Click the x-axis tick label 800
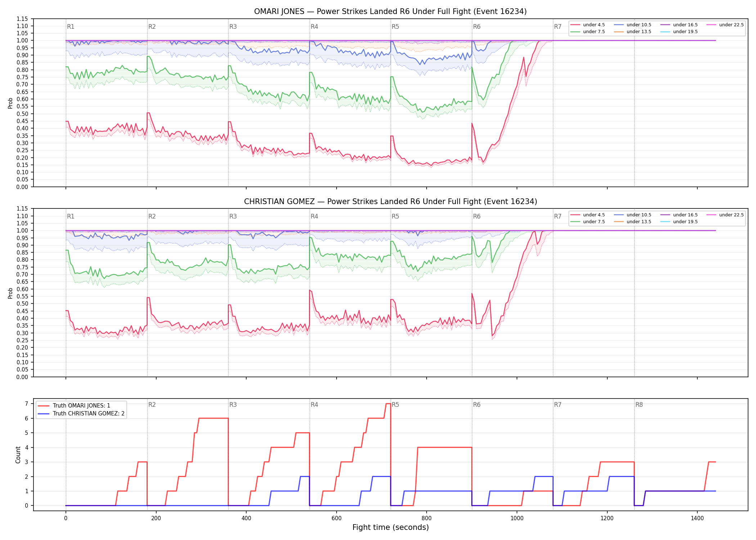 [x=427, y=518]
